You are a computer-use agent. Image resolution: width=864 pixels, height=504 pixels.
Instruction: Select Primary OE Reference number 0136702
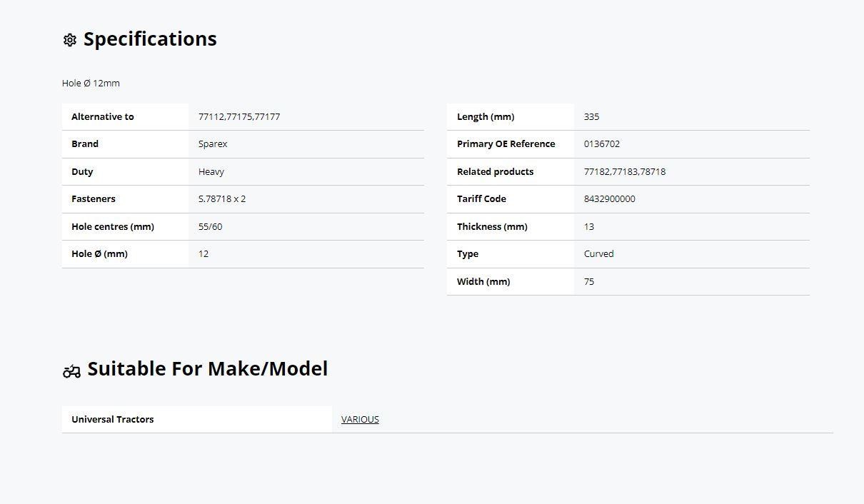pos(602,143)
